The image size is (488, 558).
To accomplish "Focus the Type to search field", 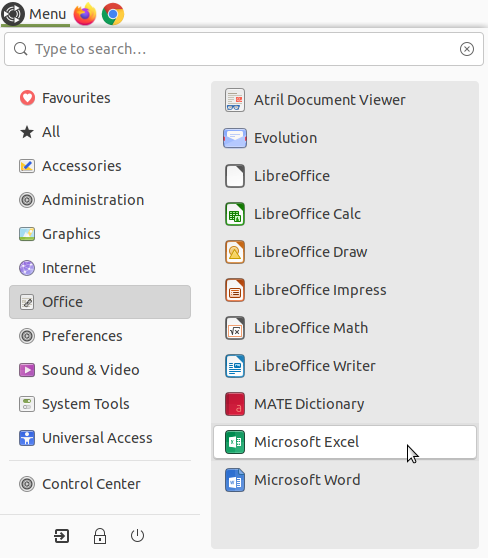I will (244, 49).
